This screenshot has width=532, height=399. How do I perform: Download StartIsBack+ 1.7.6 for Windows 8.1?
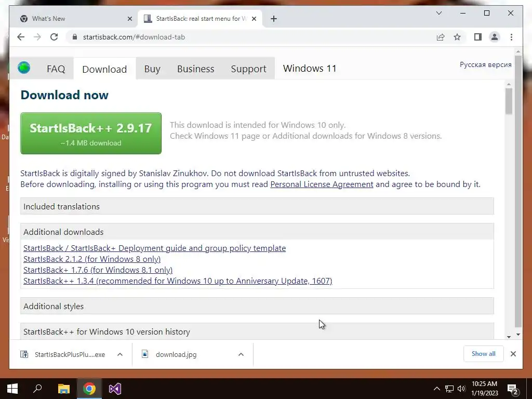98,270
